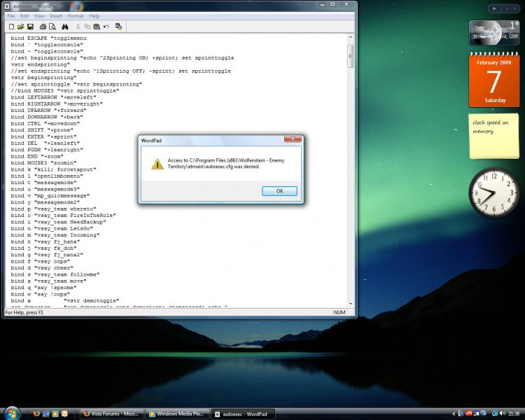Click the line 'bind s "vsay_team followme"'
Image resolution: width=525 pixels, height=420 pixels.
point(55,274)
